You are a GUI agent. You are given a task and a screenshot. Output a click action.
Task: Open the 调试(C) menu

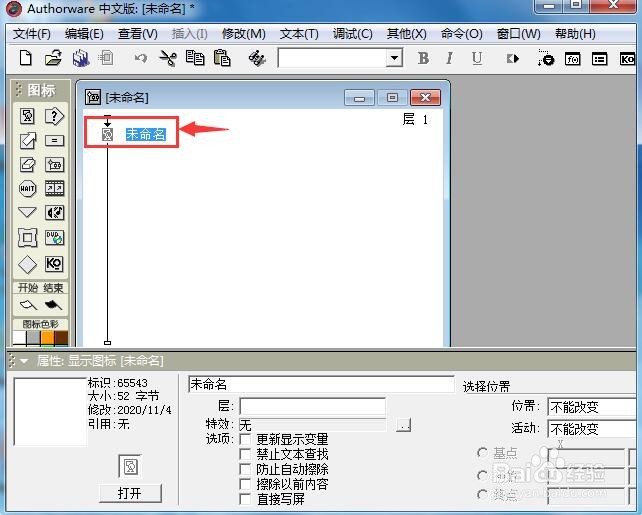(x=353, y=34)
